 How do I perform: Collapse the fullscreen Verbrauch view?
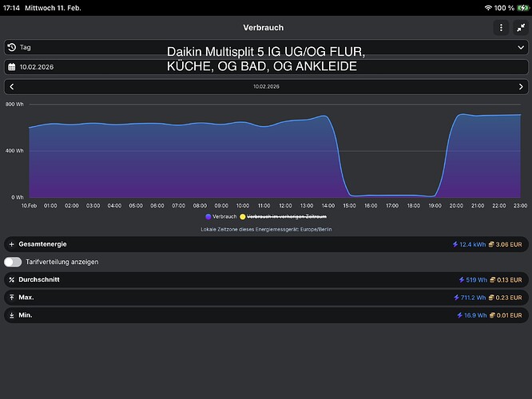(x=520, y=27)
